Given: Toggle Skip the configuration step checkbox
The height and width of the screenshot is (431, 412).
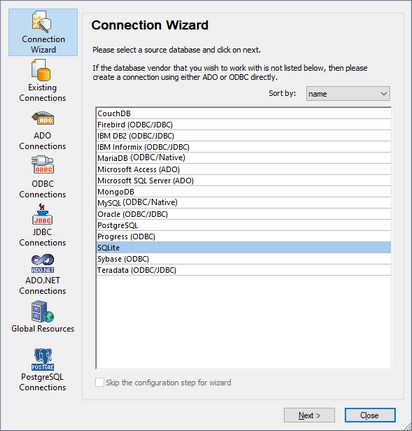Looking at the screenshot, I should pyautogui.click(x=100, y=382).
